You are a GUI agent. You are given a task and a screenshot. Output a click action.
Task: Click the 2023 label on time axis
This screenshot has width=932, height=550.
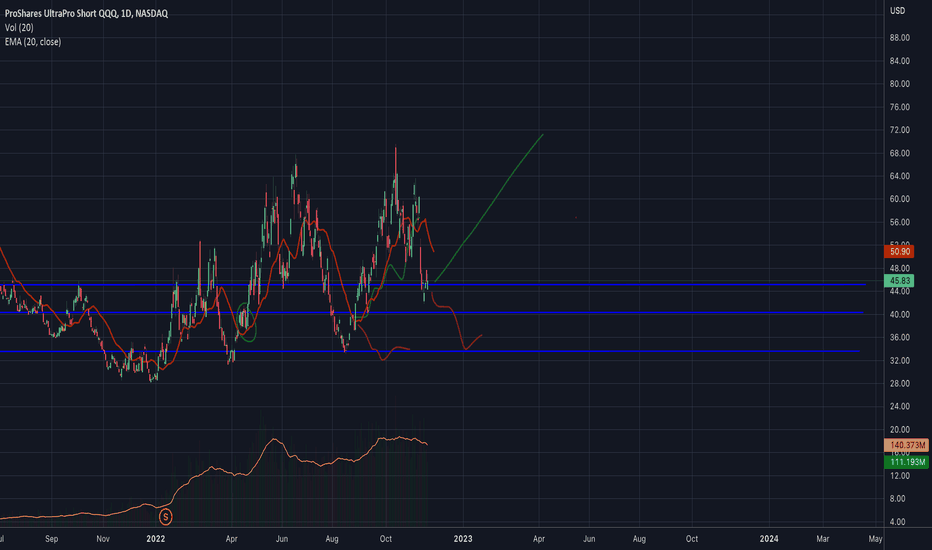click(x=463, y=539)
